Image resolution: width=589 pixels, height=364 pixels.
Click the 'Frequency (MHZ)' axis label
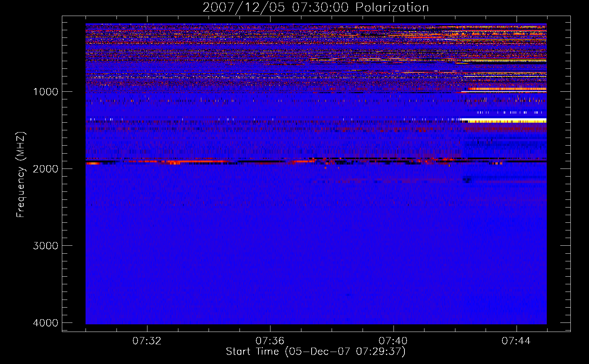pyautogui.click(x=21, y=175)
